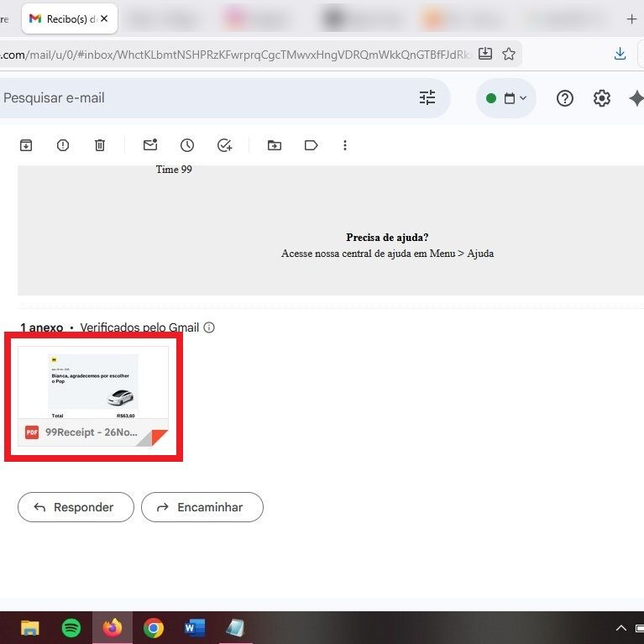Open Gmail support help icon
This screenshot has width=644, height=644.
[565, 98]
